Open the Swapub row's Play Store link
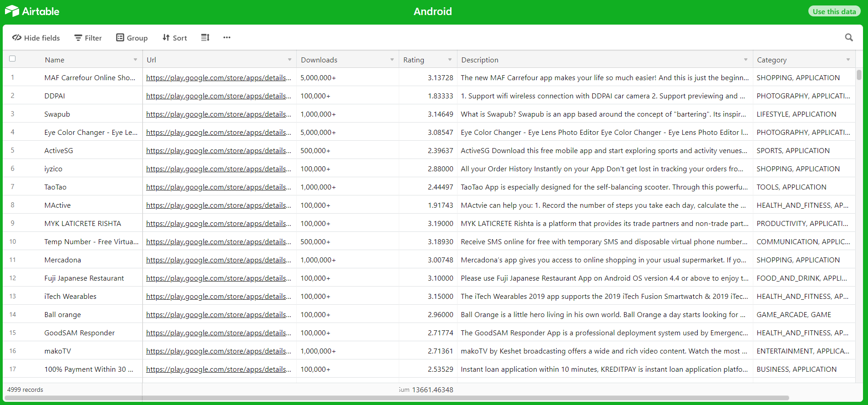The height and width of the screenshot is (405, 868). pyautogui.click(x=218, y=114)
